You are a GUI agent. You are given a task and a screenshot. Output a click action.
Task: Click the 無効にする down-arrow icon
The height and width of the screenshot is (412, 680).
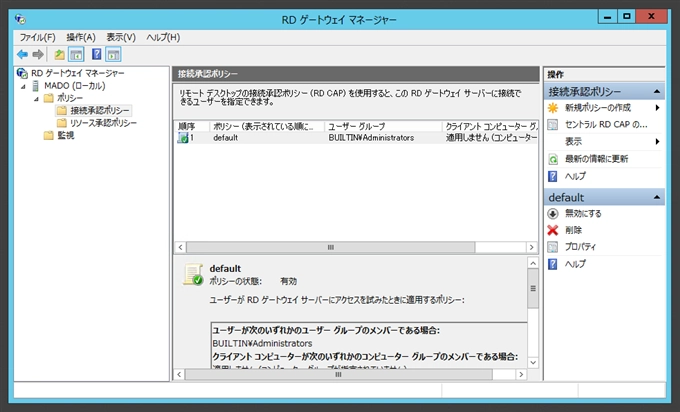click(x=553, y=213)
